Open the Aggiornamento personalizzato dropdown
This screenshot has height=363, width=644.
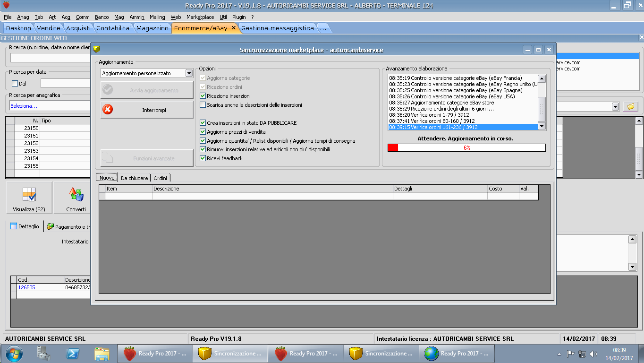(x=189, y=73)
